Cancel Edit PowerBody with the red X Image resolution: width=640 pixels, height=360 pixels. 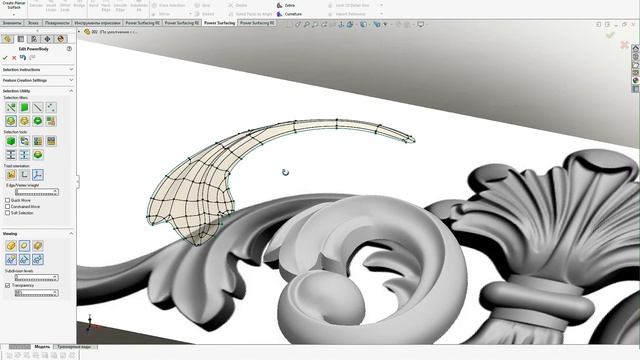coord(14,58)
